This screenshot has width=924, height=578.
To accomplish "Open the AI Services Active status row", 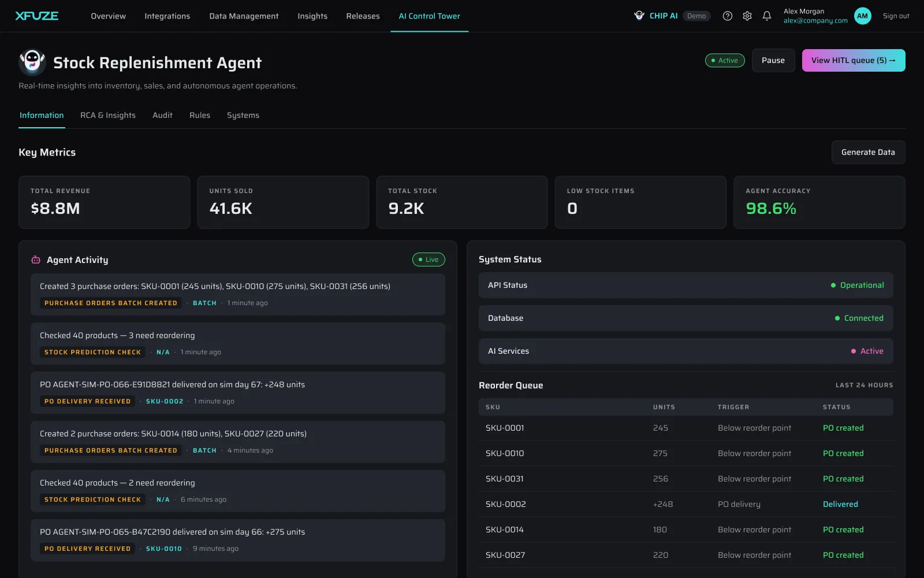I will [686, 351].
